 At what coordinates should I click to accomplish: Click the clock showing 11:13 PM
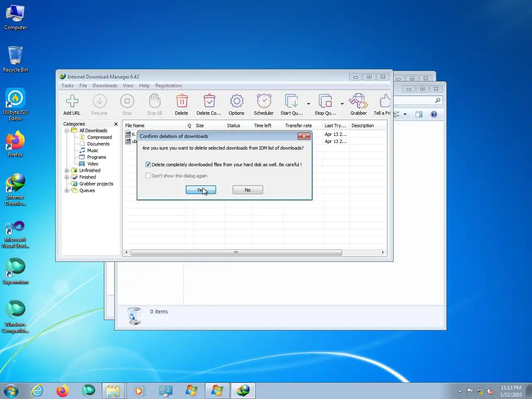511,388
